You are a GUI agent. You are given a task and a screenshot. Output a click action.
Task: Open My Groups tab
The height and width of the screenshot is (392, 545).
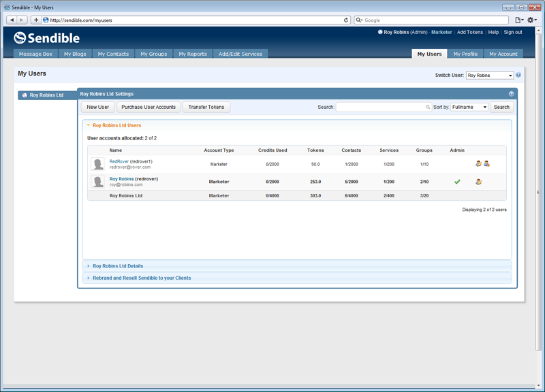(154, 54)
